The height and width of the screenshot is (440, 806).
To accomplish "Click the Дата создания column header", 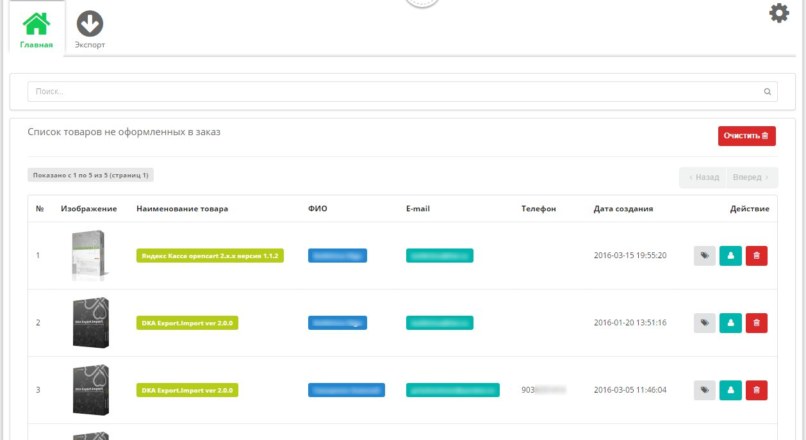I will click(624, 209).
